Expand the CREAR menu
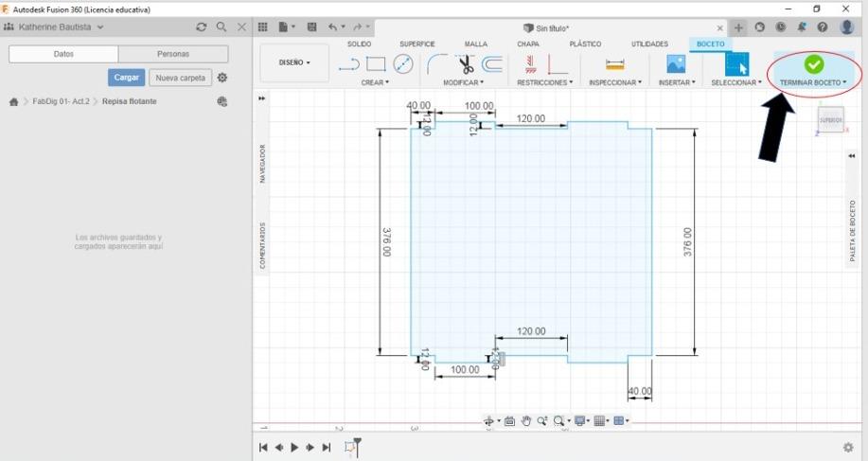Viewport: 868px width, 461px height. click(376, 82)
